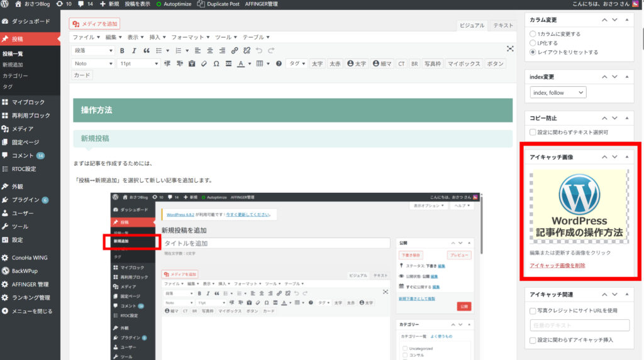Center align text in editor
The width and height of the screenshot is (644, 360).
210,50
